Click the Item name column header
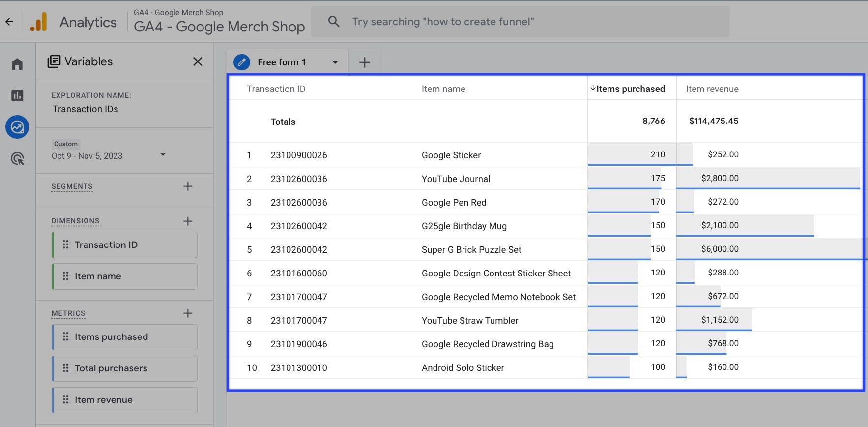 (x=443, y=89)
